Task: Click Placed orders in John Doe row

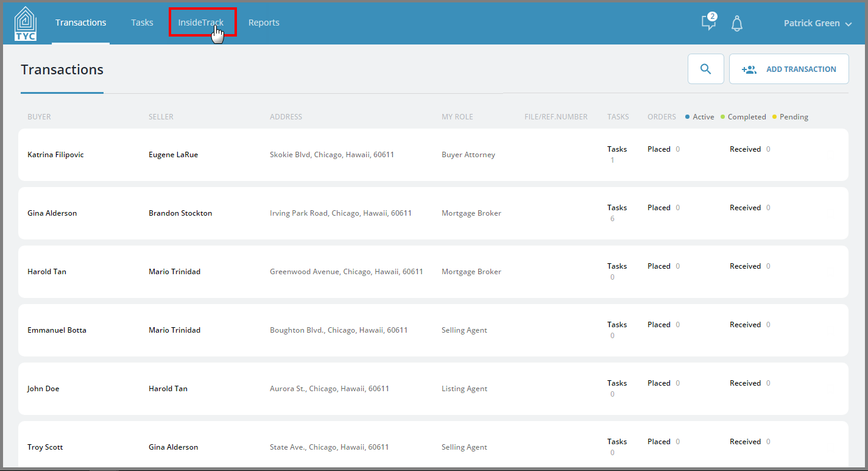Action: click(x=663, y=383)
